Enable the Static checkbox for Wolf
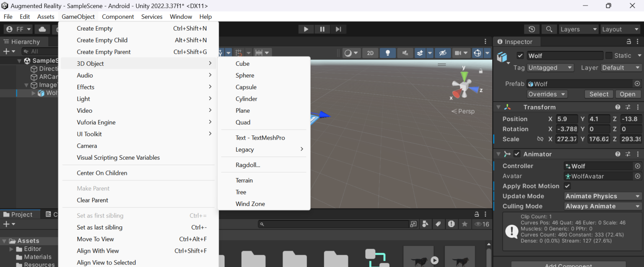 click(x=610, y=55)
